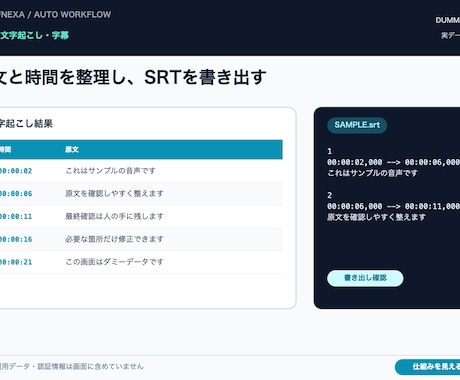Click SRT preview text これはサンプルの音声です
Image resolution: width=460 pixels, height=380 pixels.
click(x=372, y=173)
